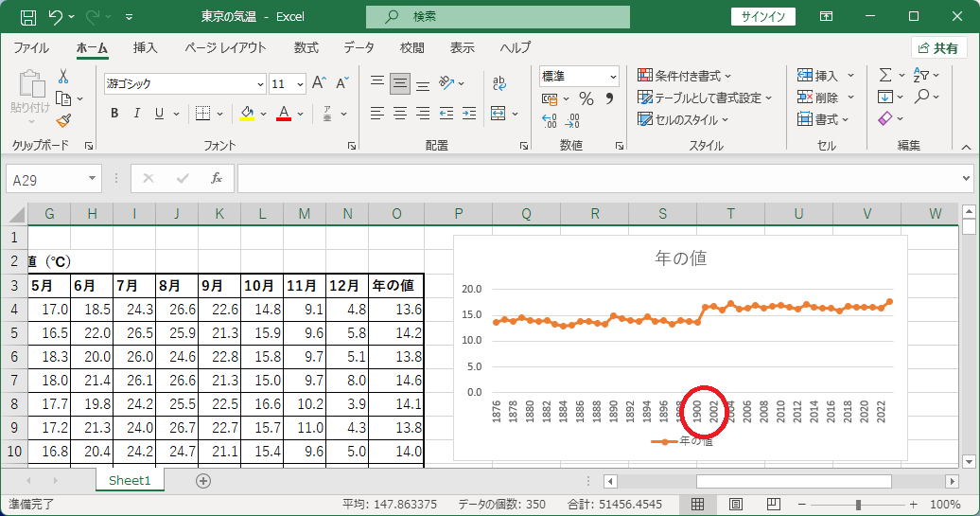Image resolution: width=980 pixels, height=516 pixels.
Task: Click the Decrease Decimal icon
Action: 572,120
